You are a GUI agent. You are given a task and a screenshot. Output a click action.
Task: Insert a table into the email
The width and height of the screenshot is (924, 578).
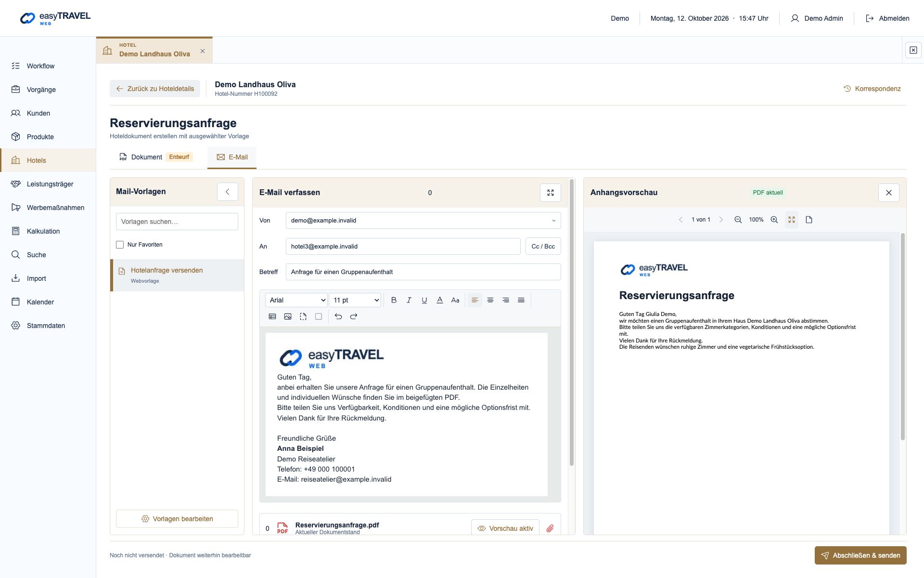point(272,316)
